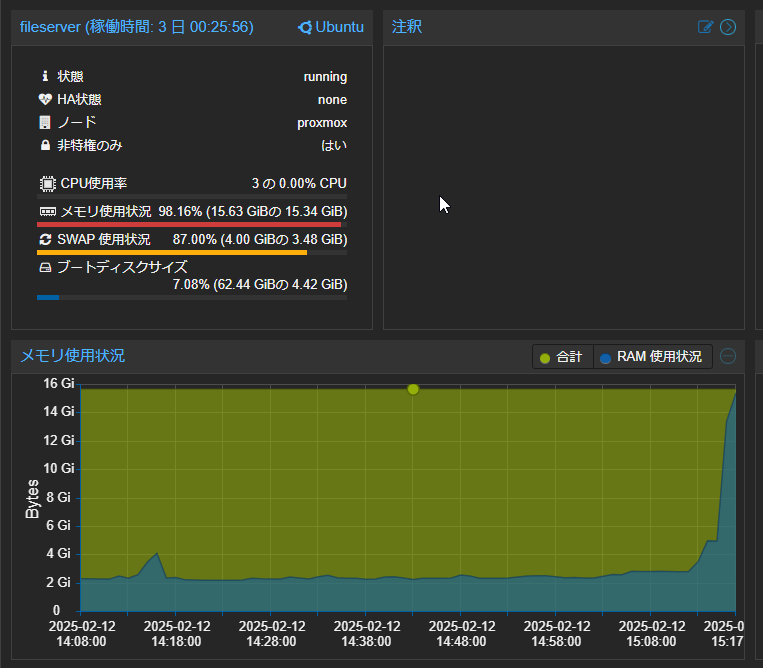
Task: Toggle the 合計 series in chart legend
Action: point(562,357)
